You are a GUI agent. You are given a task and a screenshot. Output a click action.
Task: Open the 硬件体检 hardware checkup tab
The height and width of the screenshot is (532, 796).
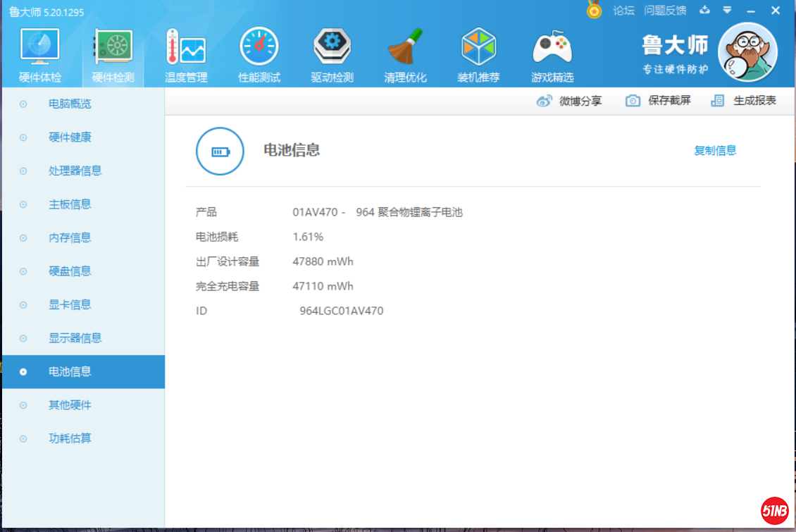(x=40, y=56)
